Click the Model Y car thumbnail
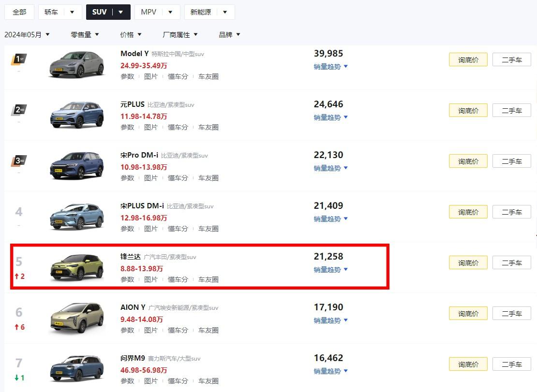Viewport: 537px width, 392px height. [77, 64]
